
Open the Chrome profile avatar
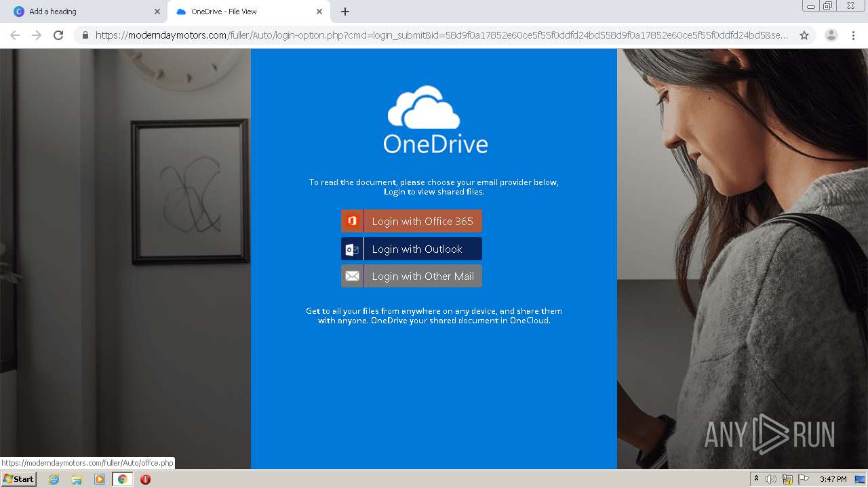831,35
